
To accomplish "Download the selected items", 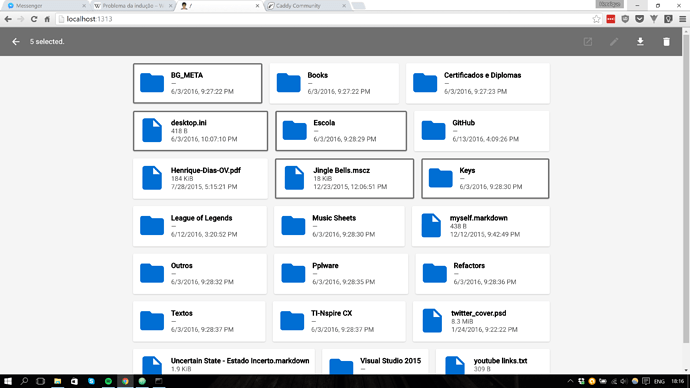I will pos(640,41).
